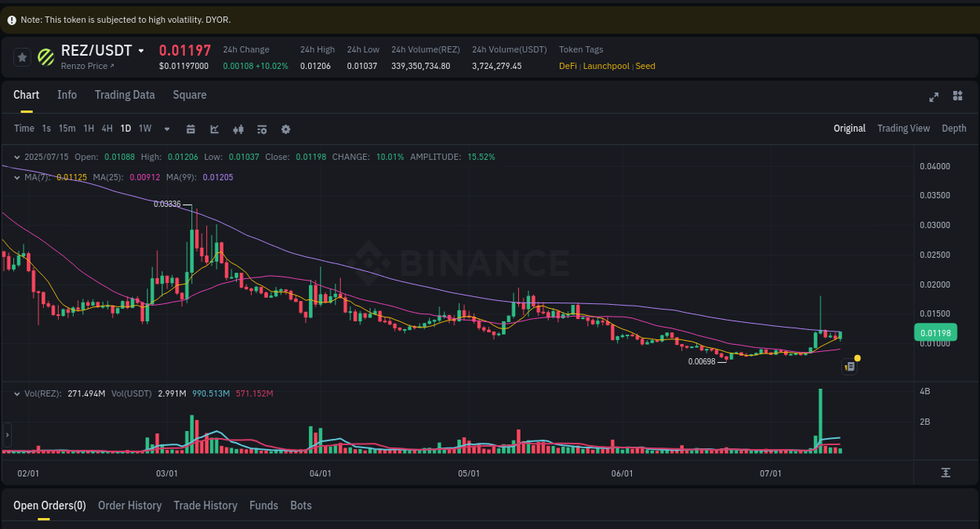Open the trading pair dropdown next to REZ/USDT

point(141,49)
